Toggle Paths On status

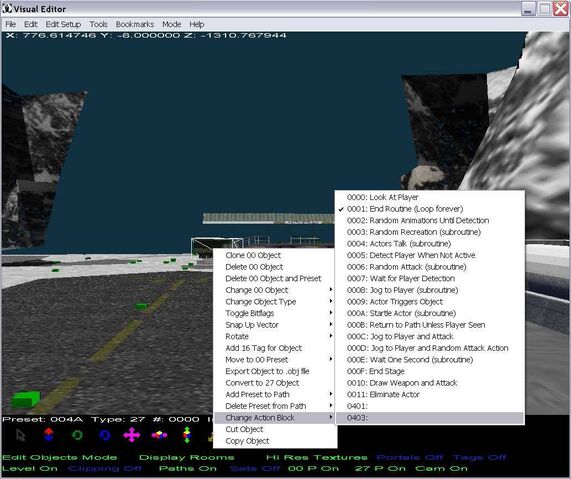tap(188, 468)
